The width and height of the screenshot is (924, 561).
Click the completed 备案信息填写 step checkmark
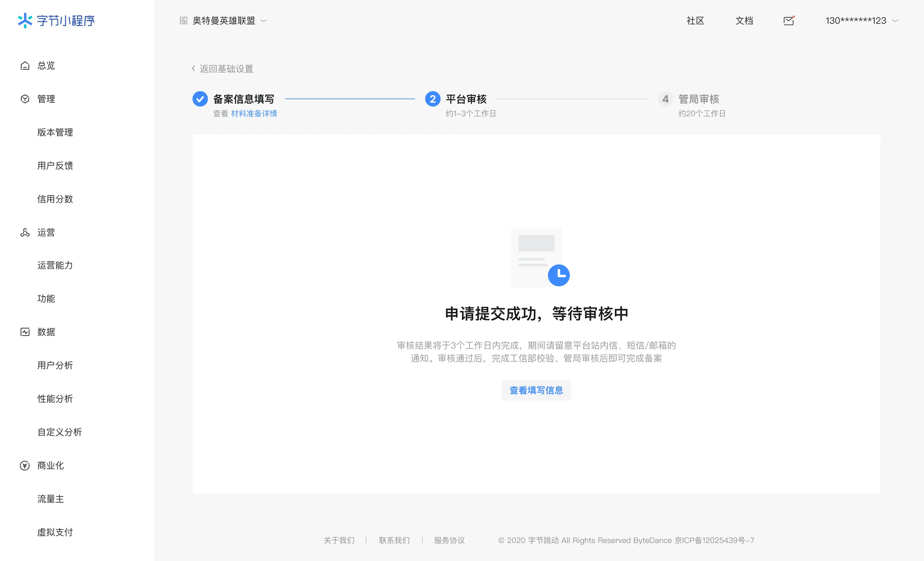(200, 99)
